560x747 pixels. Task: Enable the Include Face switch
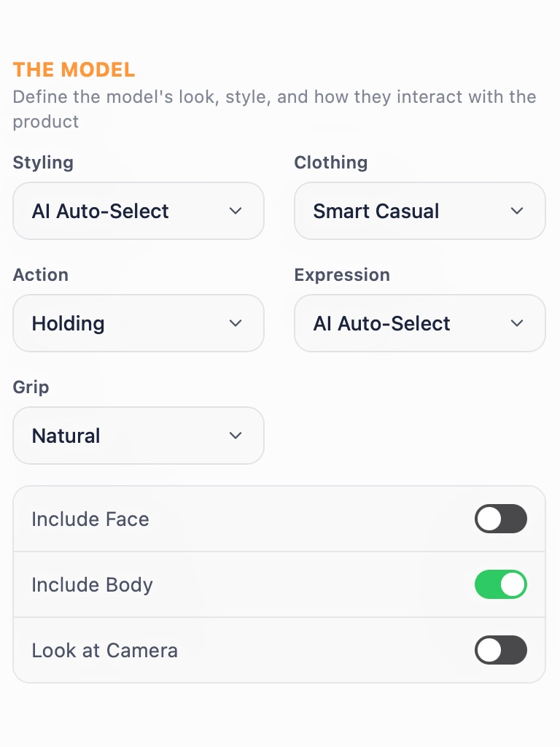(500, 519)
